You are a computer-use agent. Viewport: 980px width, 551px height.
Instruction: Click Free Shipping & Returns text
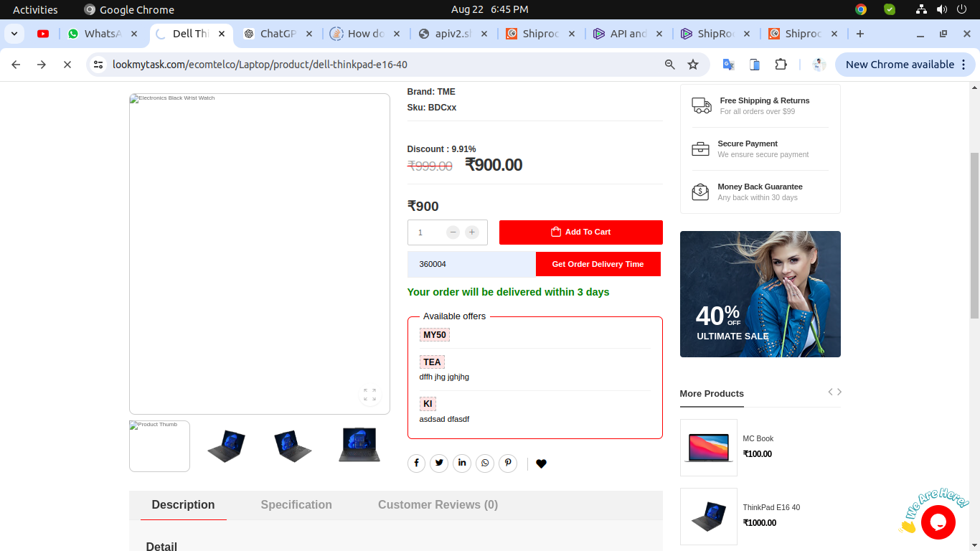pos(765,100)
